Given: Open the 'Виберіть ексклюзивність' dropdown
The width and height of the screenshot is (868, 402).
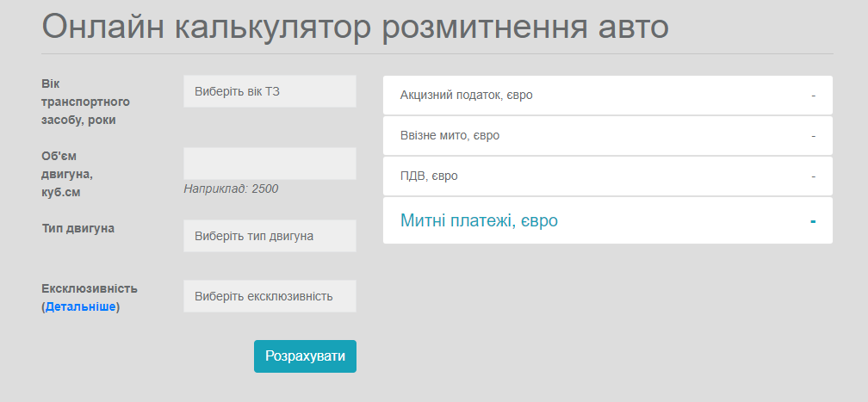Looking at the screenshot, I should click(270, 296).
